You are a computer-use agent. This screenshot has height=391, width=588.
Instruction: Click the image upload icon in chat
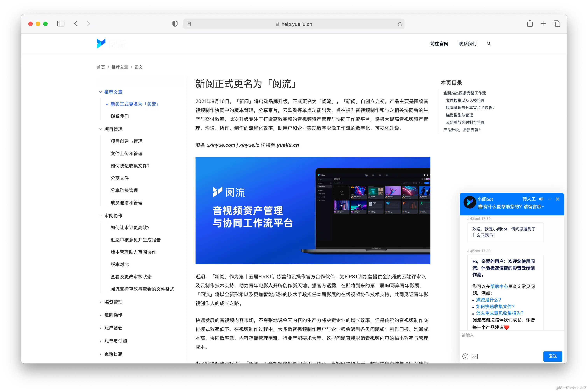click(475, 356)
